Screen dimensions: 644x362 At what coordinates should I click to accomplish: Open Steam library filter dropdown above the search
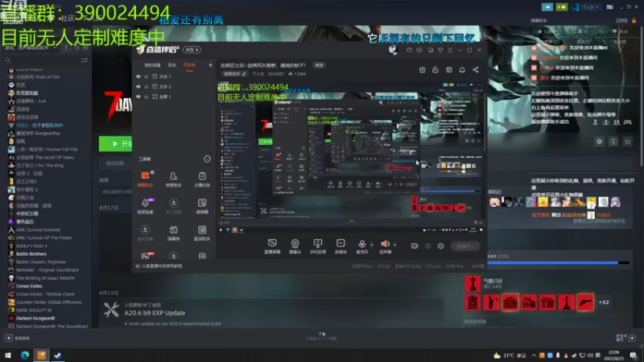click(x=31, y=47)
